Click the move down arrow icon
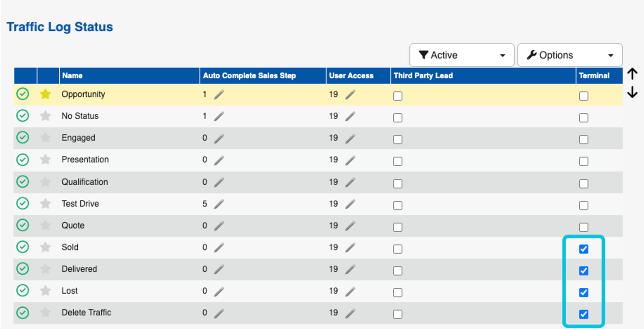Screen dimensions: 644x329 [x=633, y=93]
